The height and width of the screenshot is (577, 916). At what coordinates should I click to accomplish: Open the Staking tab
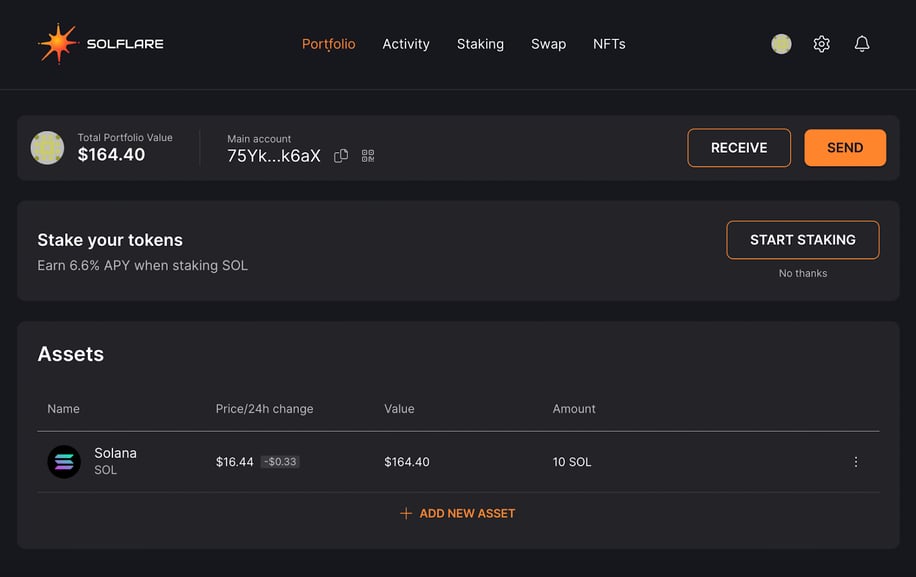tap(480, 44)
